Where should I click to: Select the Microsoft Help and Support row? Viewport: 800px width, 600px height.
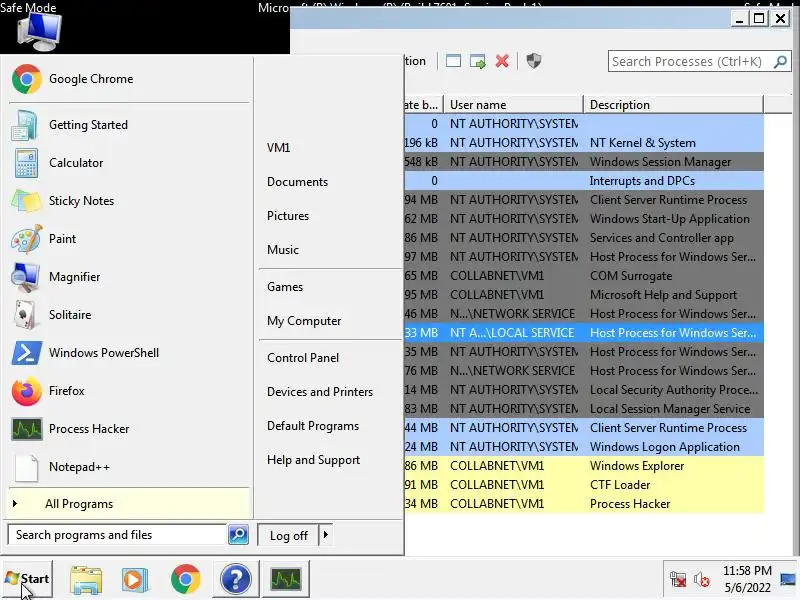[584, 295]
